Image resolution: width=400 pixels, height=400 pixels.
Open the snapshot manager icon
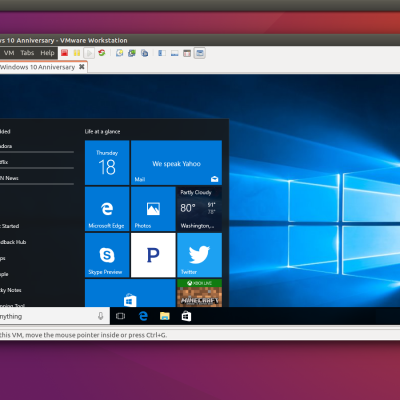(145, 53)
